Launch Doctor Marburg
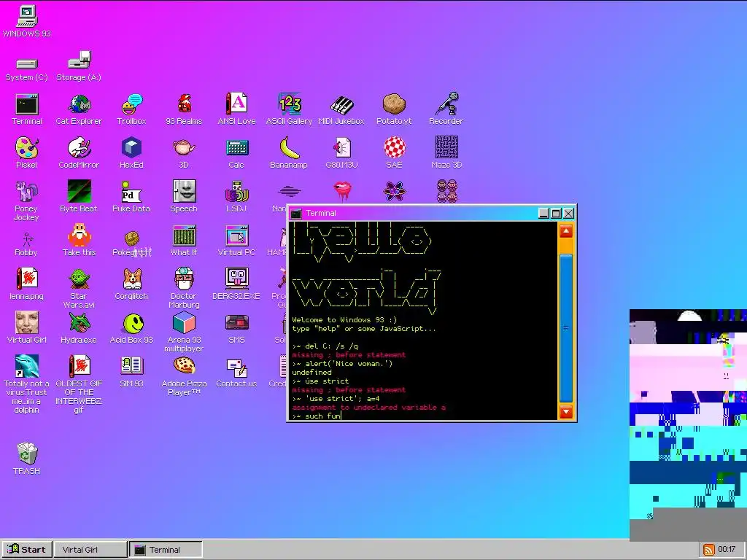This screenshot has width=747, height=560. (184, 288)
